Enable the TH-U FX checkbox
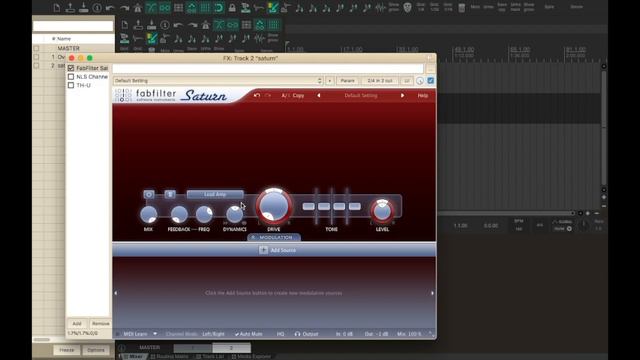640x360 pixels. tap(71, 85)
